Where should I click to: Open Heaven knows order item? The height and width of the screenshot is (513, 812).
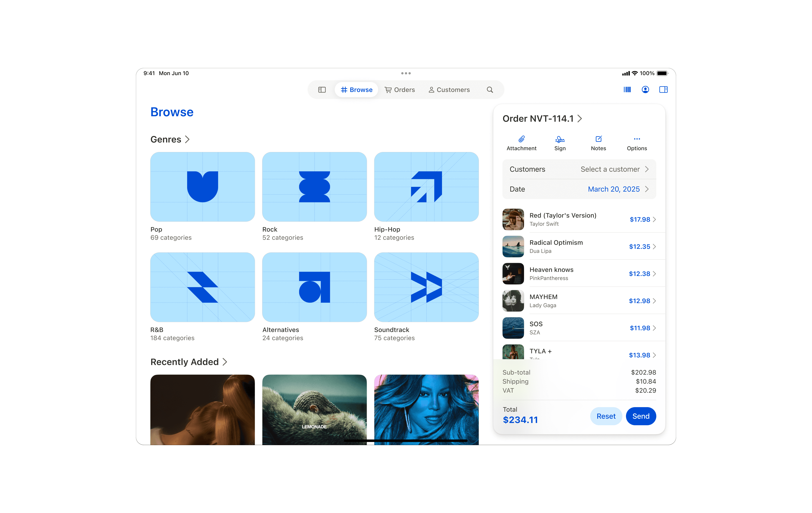point(579,274)
